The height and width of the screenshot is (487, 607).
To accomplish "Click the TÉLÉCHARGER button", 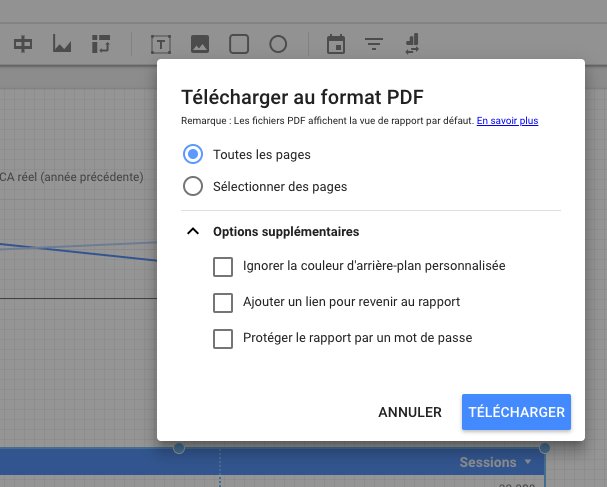I will [516, 412].
